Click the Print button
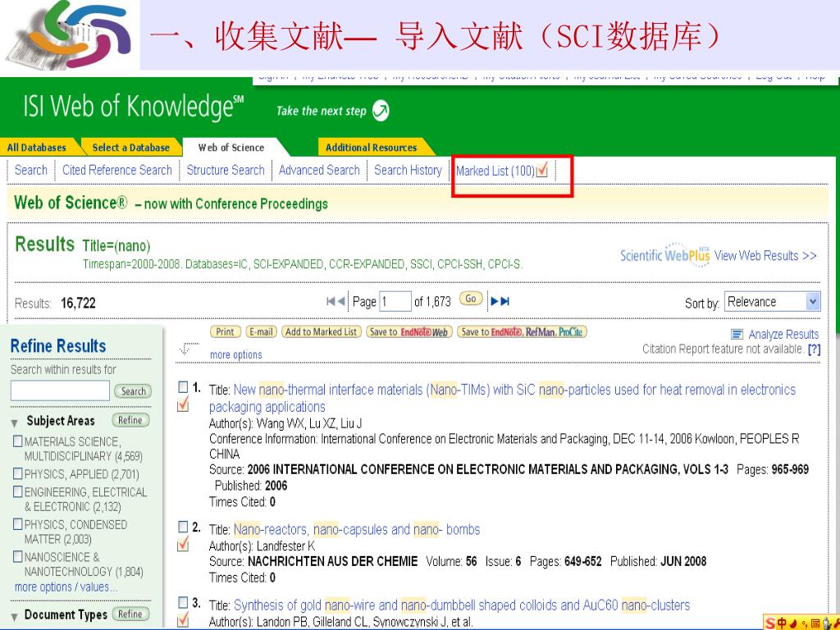The width and height of the screenshot is (840, 630). point(225,331)
